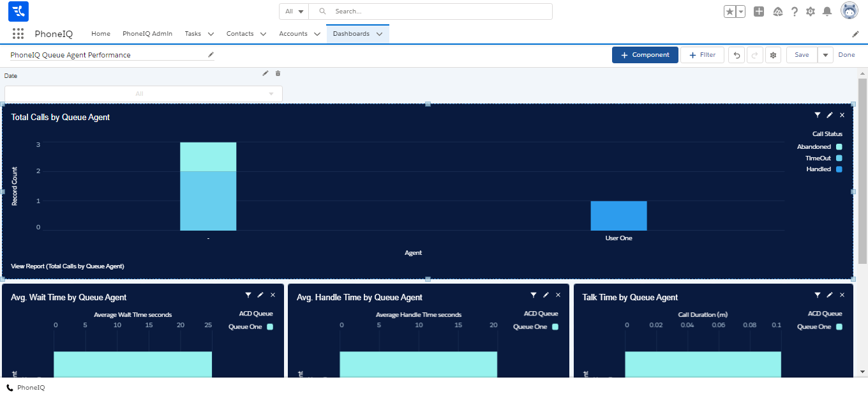Click the notifications bell icon

point(827,11)
